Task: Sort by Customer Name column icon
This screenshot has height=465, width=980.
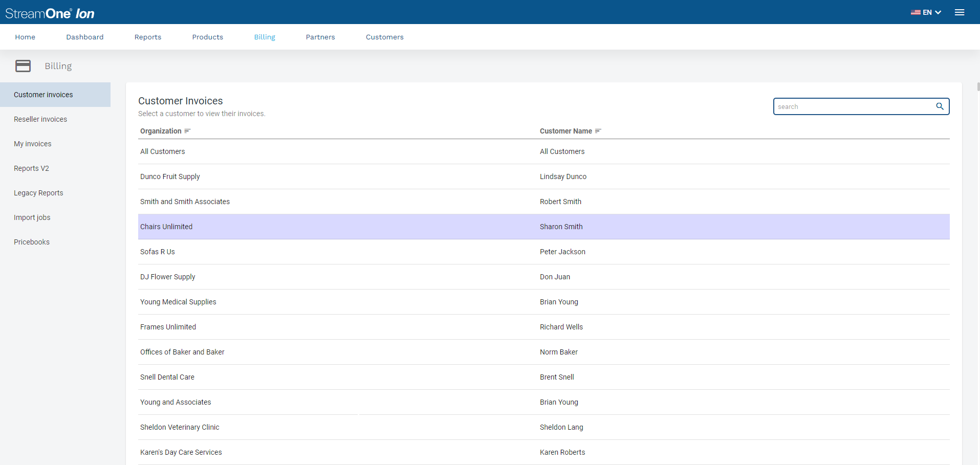Action: click(598, 131)
